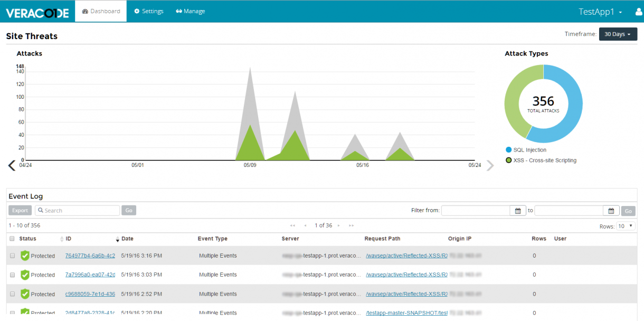Go to next event log page
644x321 pixels.
[x=338, y=225]
